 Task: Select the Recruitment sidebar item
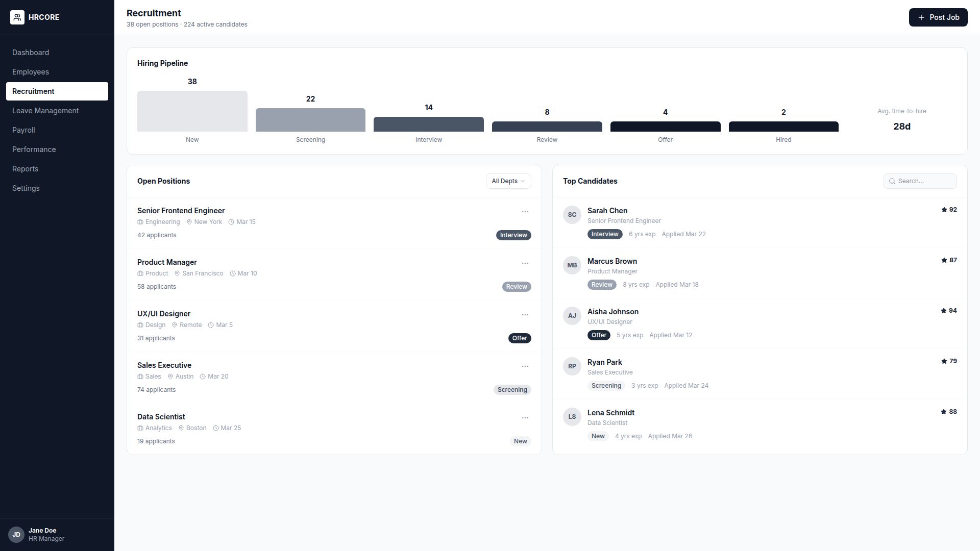pos(57,91)
